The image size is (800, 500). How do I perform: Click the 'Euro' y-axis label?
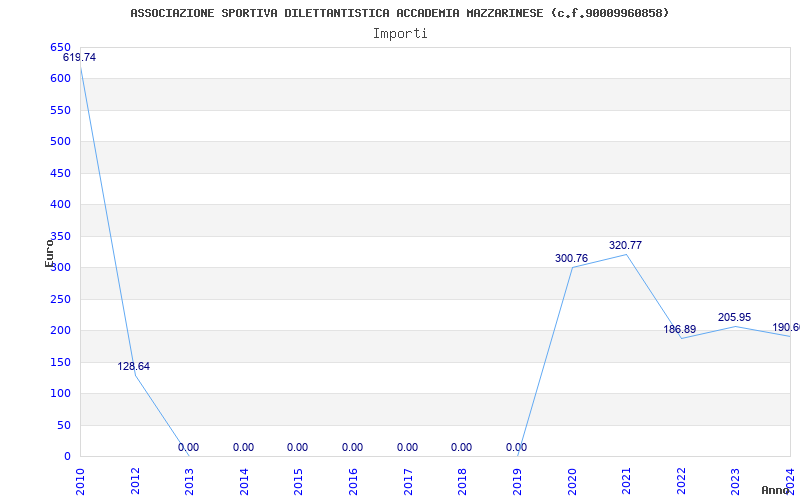point(49,253)
